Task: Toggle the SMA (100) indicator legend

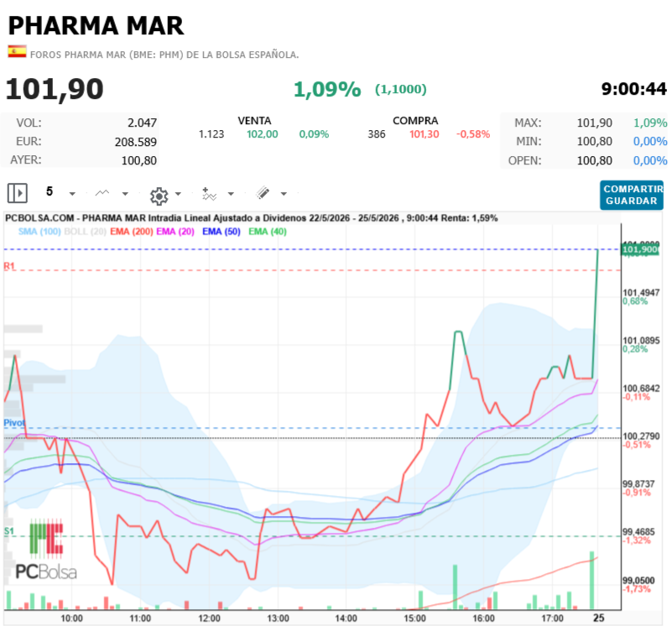Action: click(x=39, y=232)
